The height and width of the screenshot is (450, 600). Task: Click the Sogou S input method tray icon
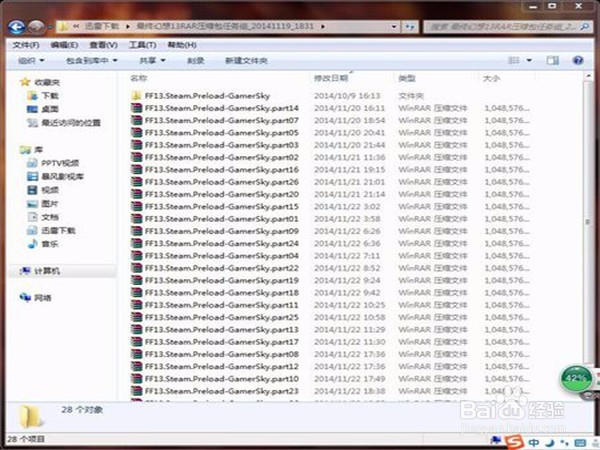point(513,442)
